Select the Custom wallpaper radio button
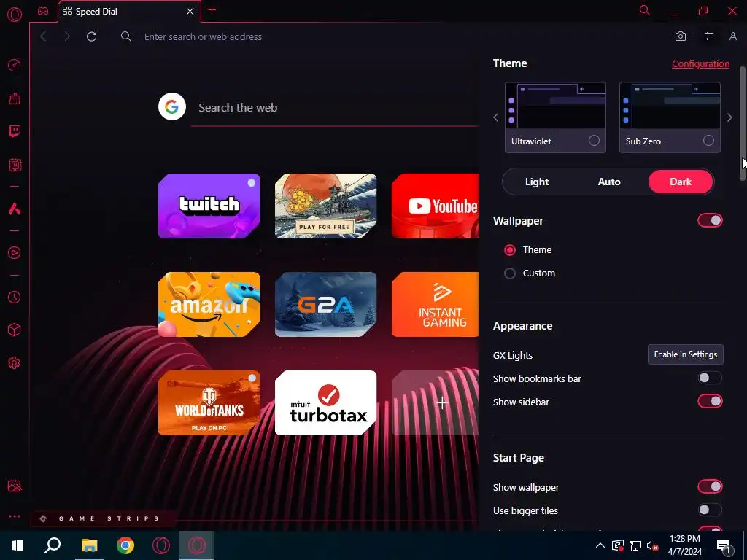The image size is (747, 560). [x=510, y=273]
